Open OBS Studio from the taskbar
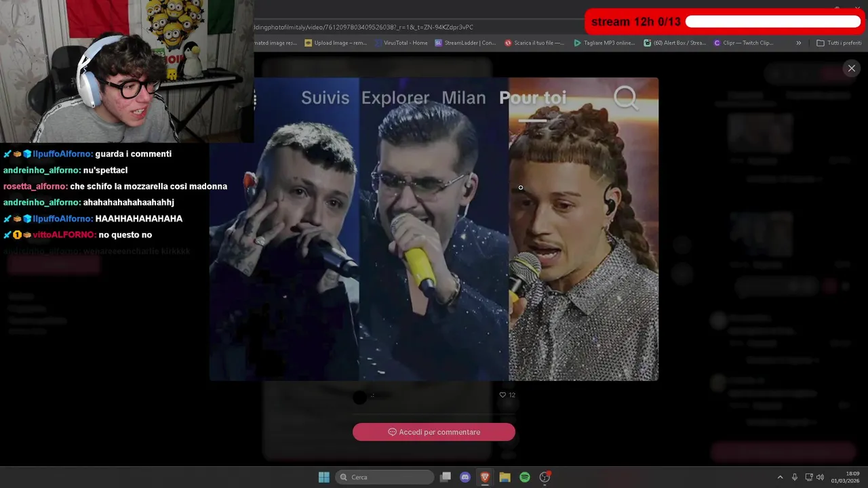The width and height of the screenshot is (868, 488). click(545, 477)
